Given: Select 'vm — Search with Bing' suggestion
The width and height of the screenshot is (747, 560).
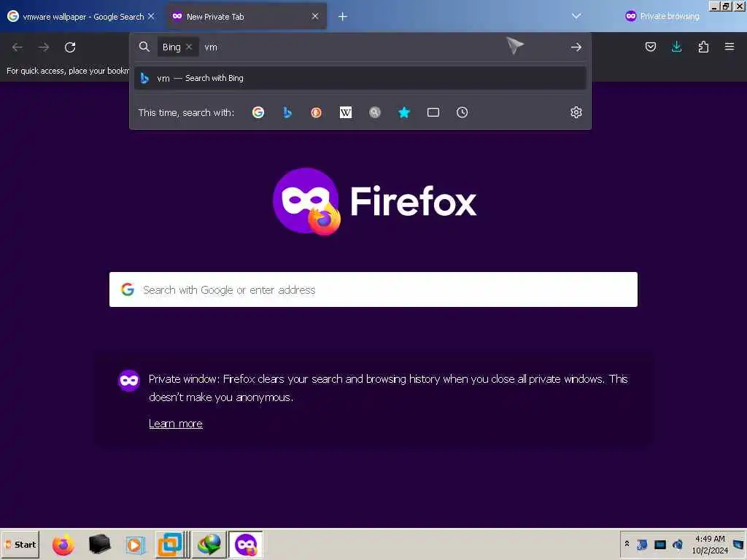Looking at the screenshot, I should pyautogui.click(x=360, y=78).
